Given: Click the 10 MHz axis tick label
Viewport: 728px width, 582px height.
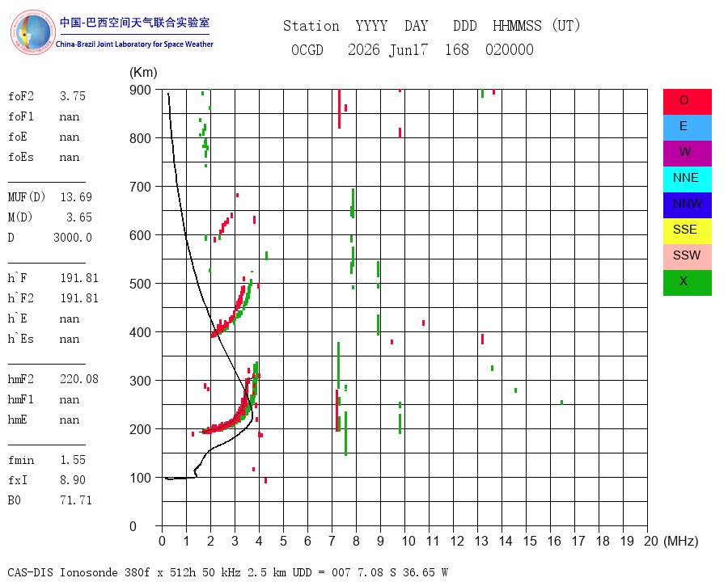Looking at the screenshot, I should pyautogui.click(x=408, y=541).
